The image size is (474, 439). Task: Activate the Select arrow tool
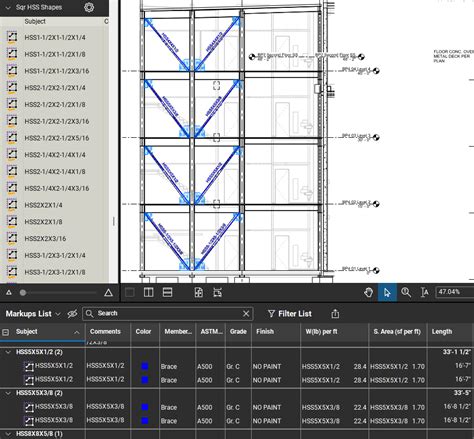[x=387, y=292]
